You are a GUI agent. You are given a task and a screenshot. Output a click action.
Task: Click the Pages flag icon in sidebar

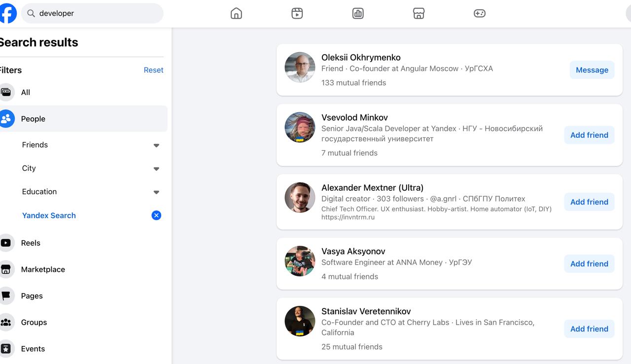click(x=6, y=296)
